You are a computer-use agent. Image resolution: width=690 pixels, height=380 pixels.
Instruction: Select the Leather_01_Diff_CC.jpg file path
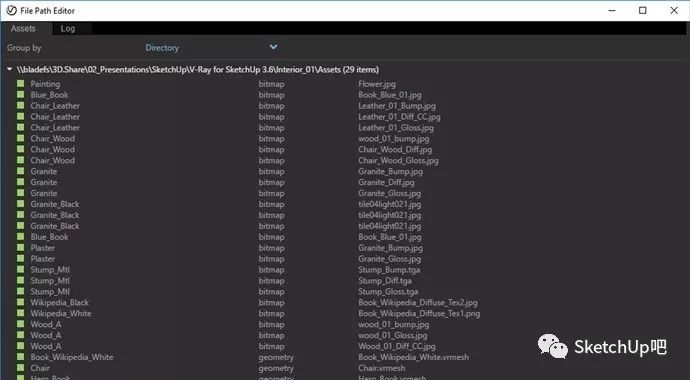pyautogui.click(x=399, y=117)
